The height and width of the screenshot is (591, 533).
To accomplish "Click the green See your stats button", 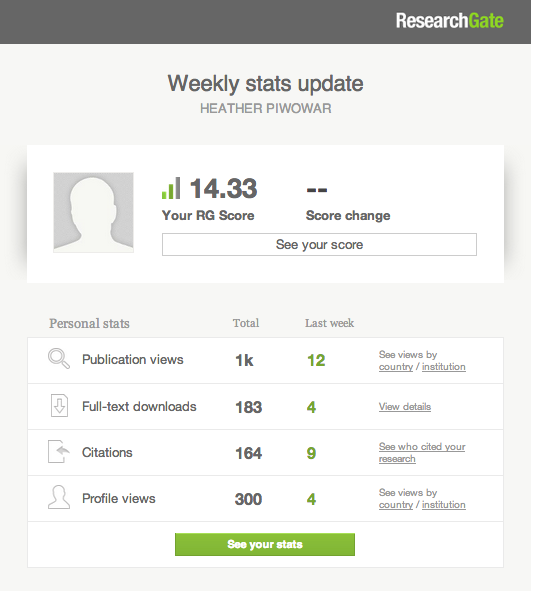I will click(265, 544).
